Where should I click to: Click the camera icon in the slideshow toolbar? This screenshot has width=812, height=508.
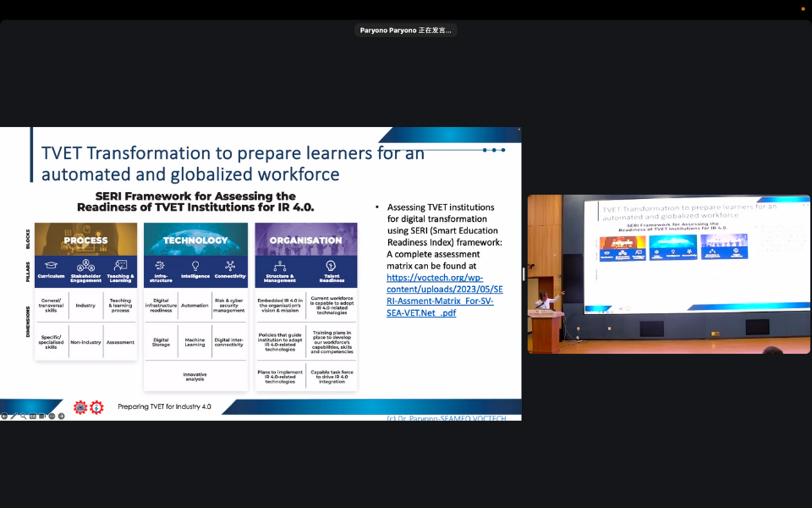coord(42,416)
